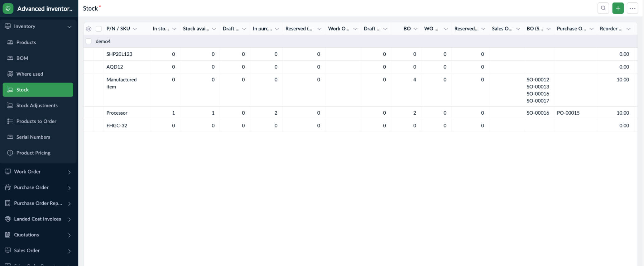Go to the BOM menu item
This screenshot has width=644, height=266.
(22, 58)
